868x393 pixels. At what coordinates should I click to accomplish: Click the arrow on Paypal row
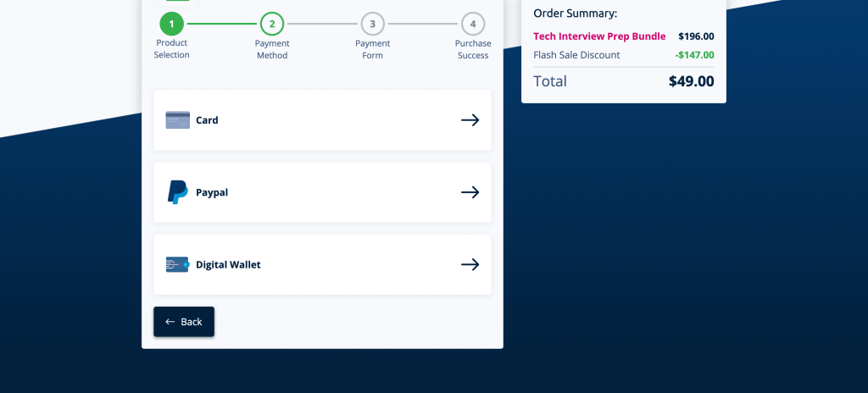[470, 192]
